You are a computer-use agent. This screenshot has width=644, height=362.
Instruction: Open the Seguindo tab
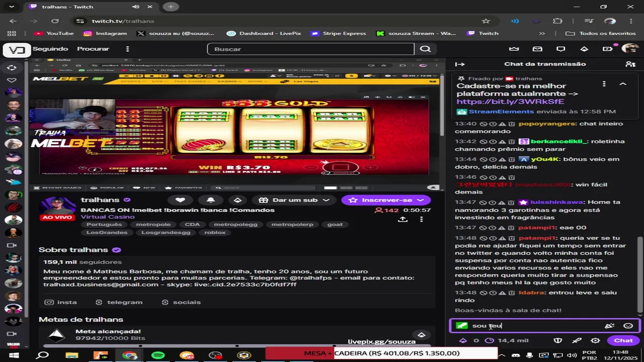pyautogui.click(x=50, y=49)
